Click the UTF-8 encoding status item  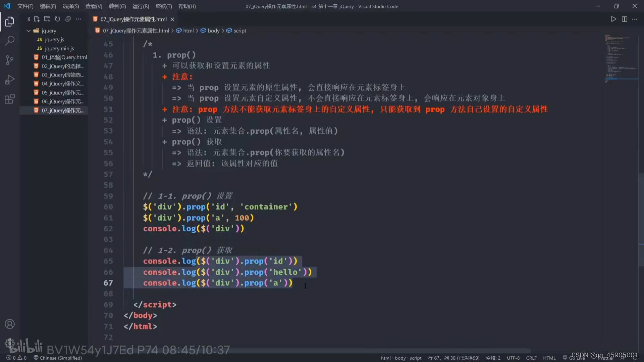pos(513,358)
